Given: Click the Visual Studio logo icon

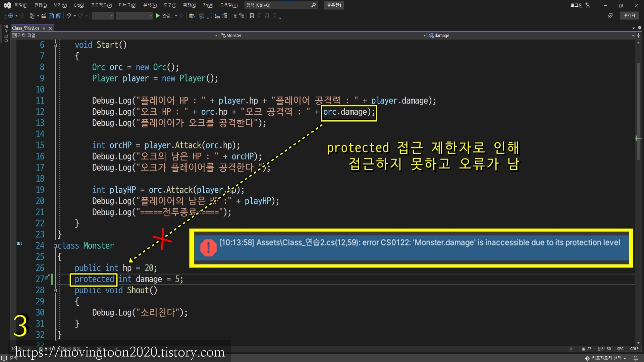Looking at the screenshot, I should (x=7, y=5).
